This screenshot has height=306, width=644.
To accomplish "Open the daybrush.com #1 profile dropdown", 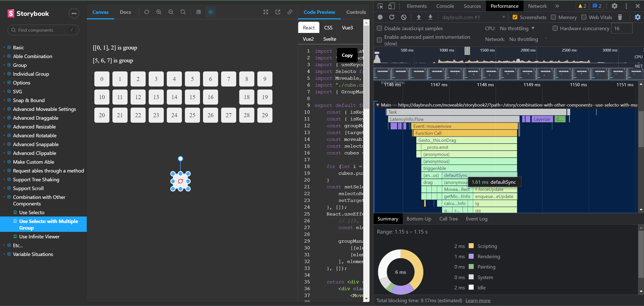I will [473, 17].
